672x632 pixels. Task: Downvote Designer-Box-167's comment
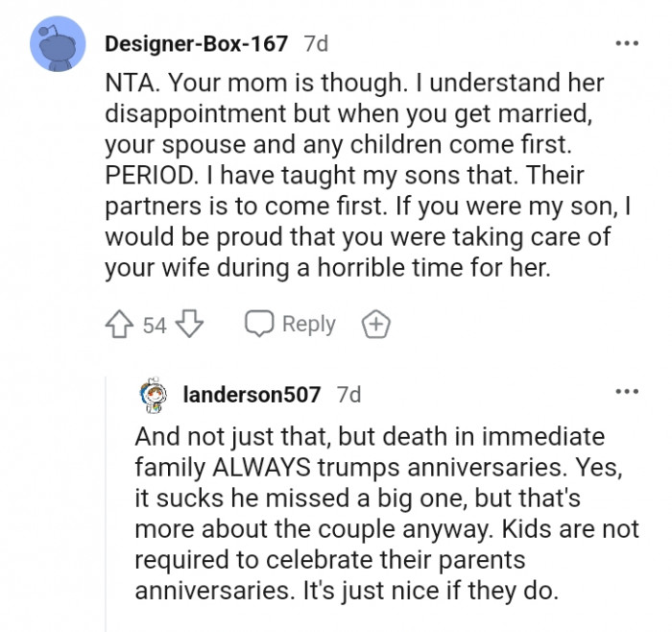190,324
